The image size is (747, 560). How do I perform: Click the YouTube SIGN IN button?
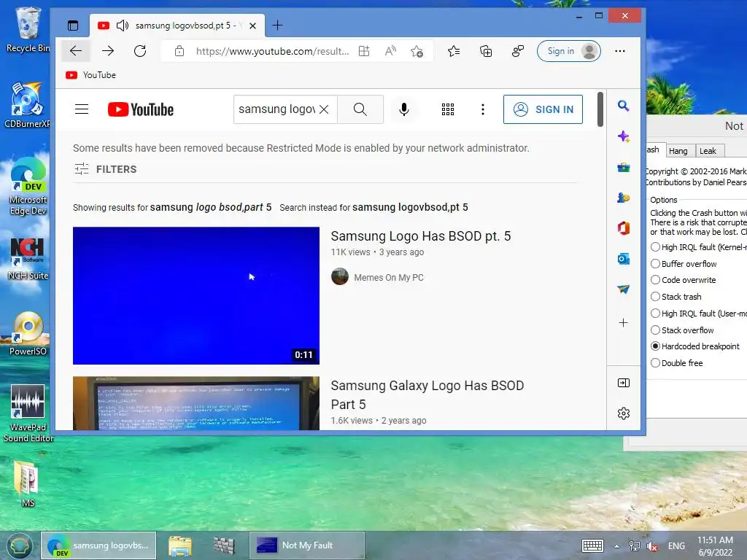(x=543, y=109)
